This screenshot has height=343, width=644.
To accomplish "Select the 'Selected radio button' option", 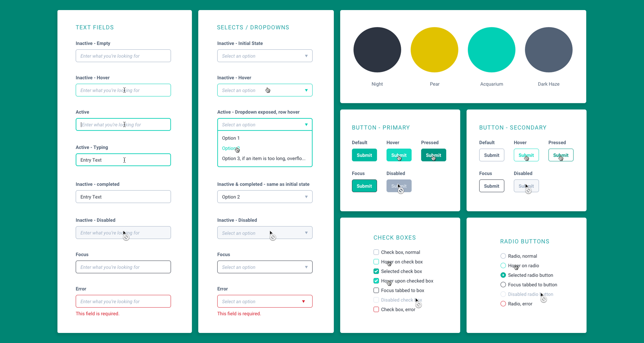I will [x=503, y=275].
